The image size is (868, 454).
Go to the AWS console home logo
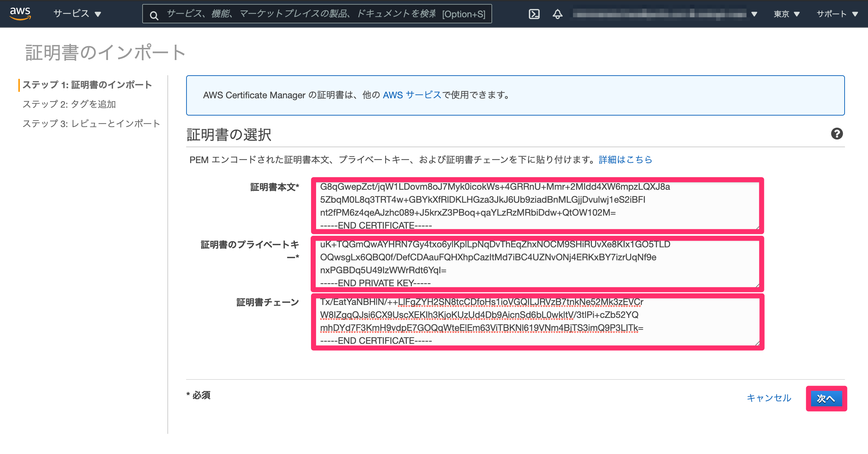click(x=20, y=14)
